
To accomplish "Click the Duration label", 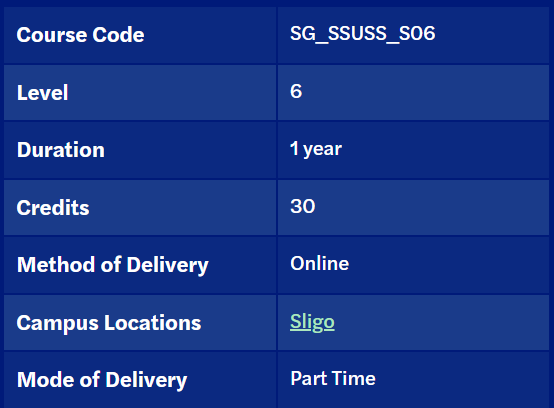I will pos(61,150).
